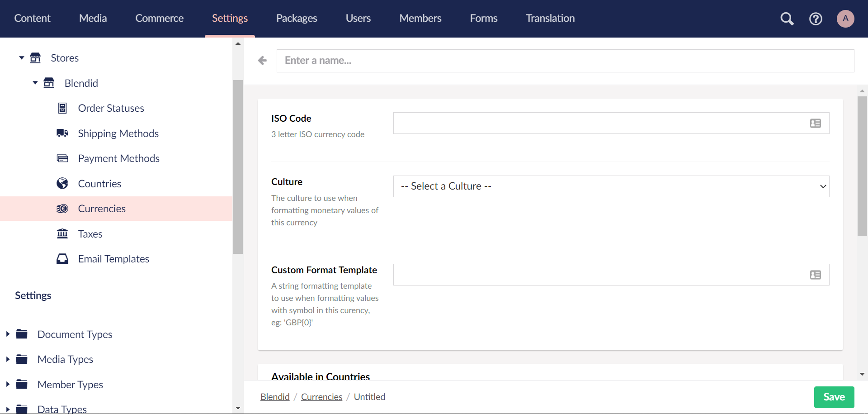Click sidebar scrollbar up arrow
Viewport: 868px width, 414px height.
pos(238,44)
